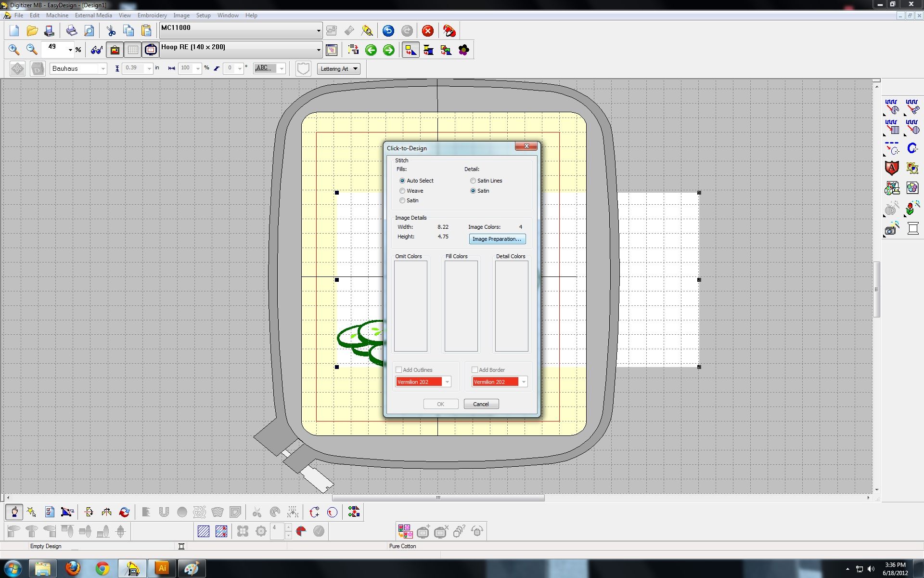The width and height of the screenshot is (924, 578).
Task: Select the Auto Select fill radio button
Action: pyautogui.click(x=403, y=181)
